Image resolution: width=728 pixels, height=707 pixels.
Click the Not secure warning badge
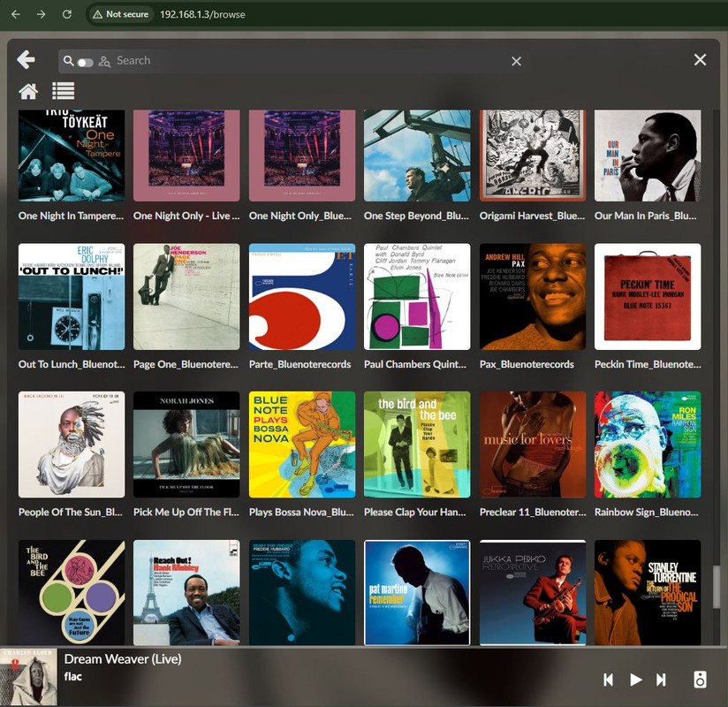(x=121, y=14)
